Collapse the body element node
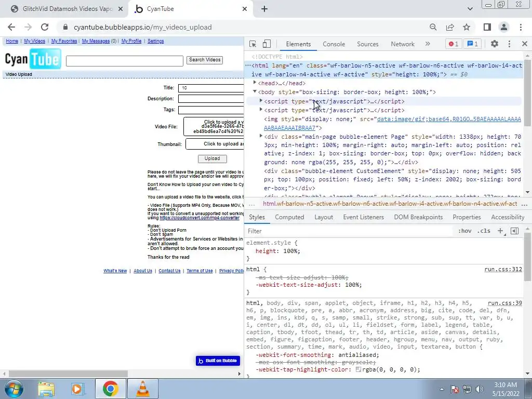The height and width of the screenshot is (399, 532). click(255, 91)
